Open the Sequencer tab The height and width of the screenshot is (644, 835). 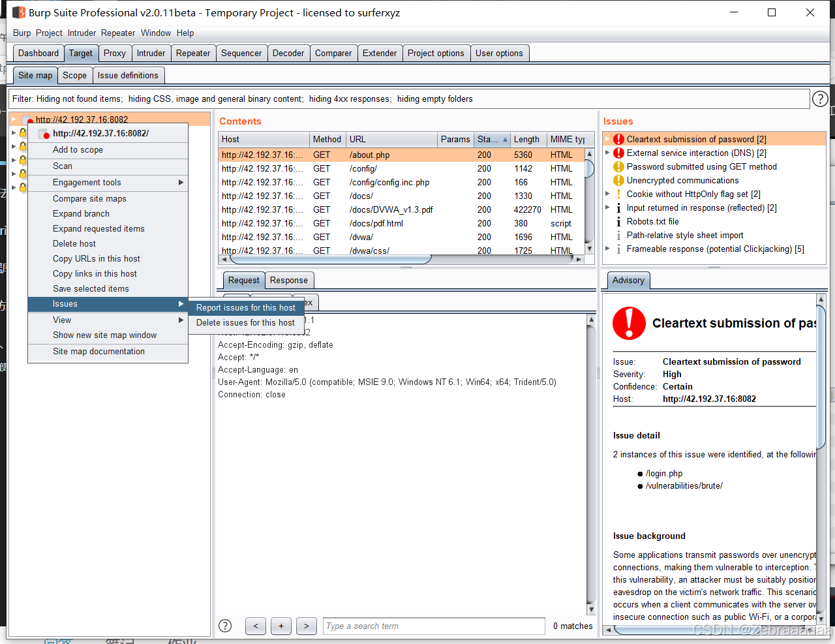click(241, 53)
